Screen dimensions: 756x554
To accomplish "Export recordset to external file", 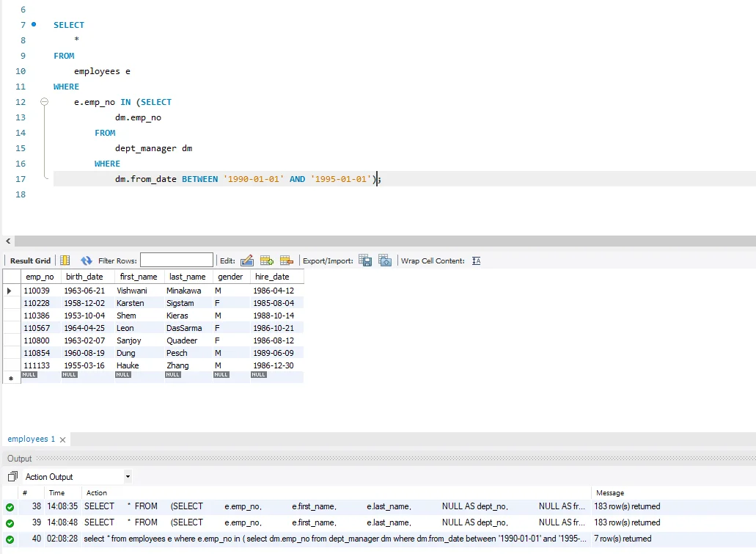I will pos(365,260).
